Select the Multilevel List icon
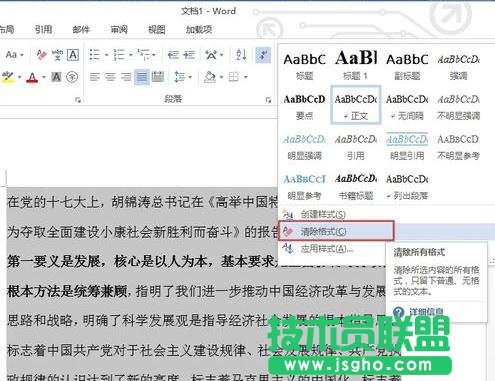This screenshot has height=381, width=495. pyautogui.click(x=144, y=55)
